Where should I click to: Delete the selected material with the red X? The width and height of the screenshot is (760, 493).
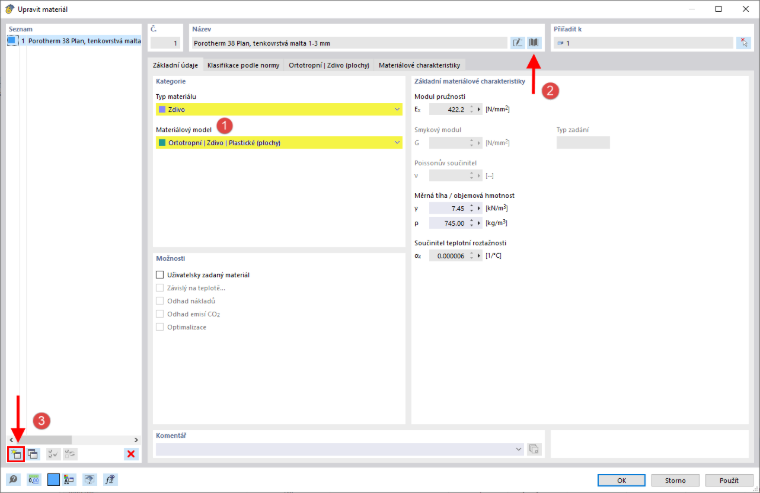tap(131, 454)
